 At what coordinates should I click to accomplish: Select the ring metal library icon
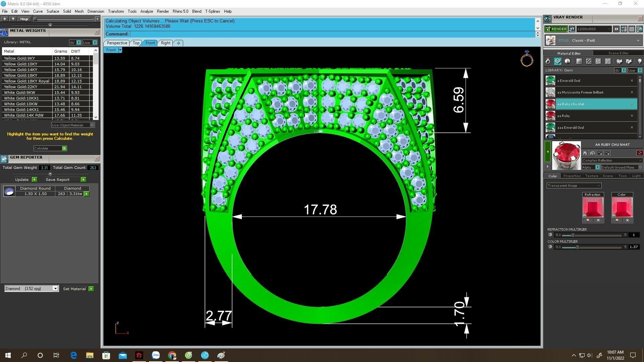548,61
